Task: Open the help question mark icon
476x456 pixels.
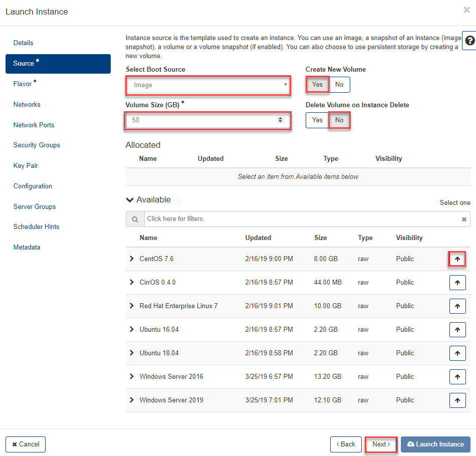Action: point(469,41)
